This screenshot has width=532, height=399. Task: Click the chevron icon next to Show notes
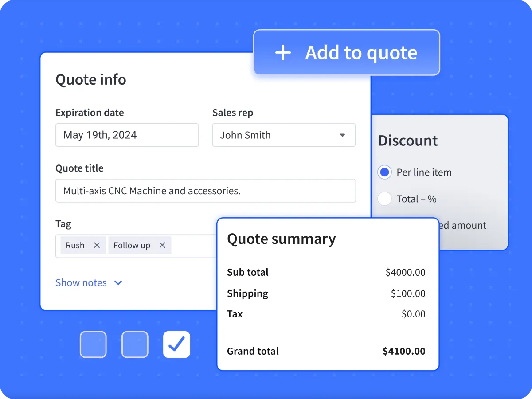point(117,282)
